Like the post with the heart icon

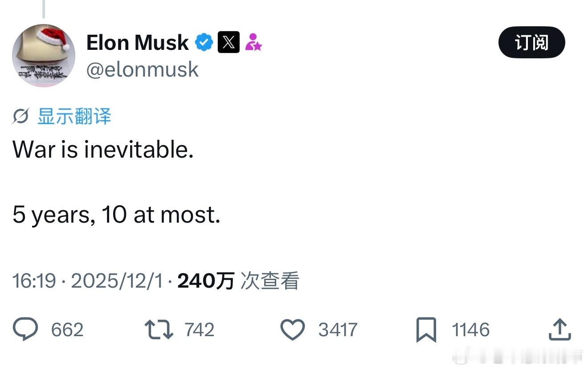point(292,329)
